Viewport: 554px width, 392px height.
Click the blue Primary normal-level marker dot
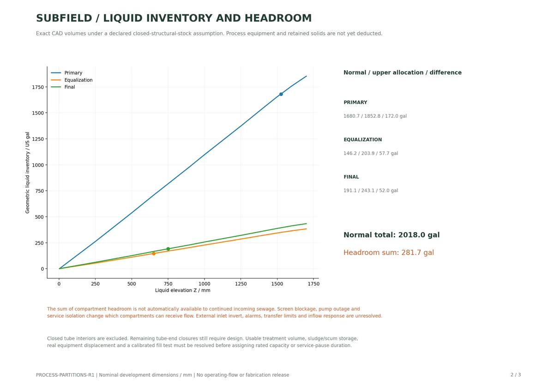point(281,94)
